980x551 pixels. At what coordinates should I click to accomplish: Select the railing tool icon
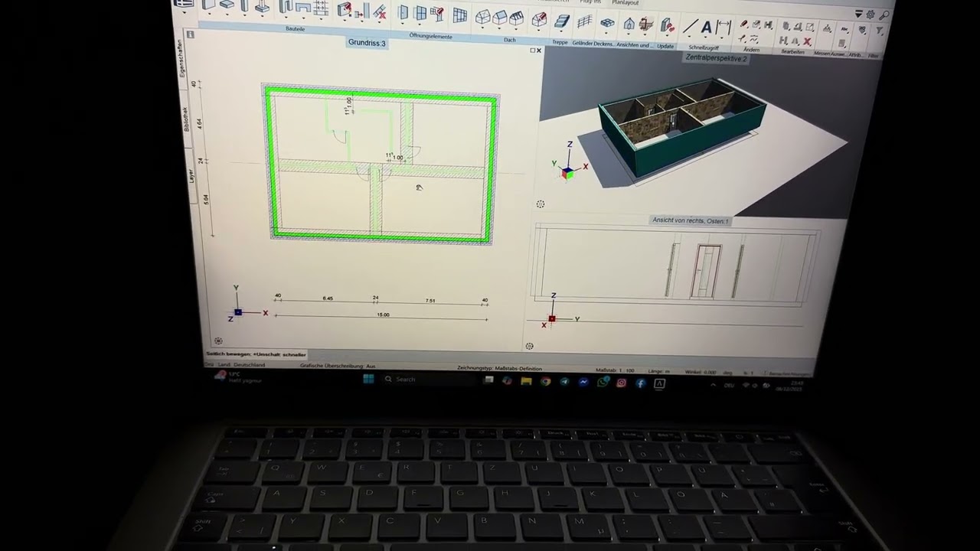tap(585, 22)
